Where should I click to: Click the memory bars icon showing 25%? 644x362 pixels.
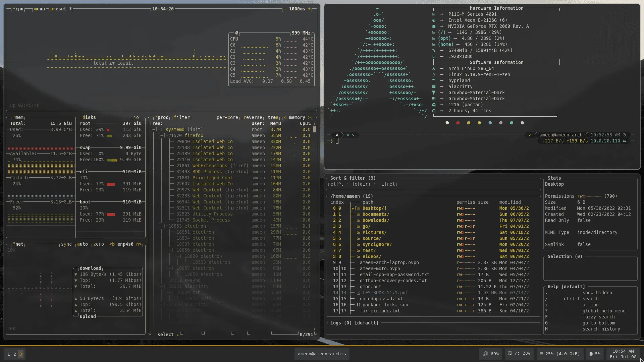[541, 354]
